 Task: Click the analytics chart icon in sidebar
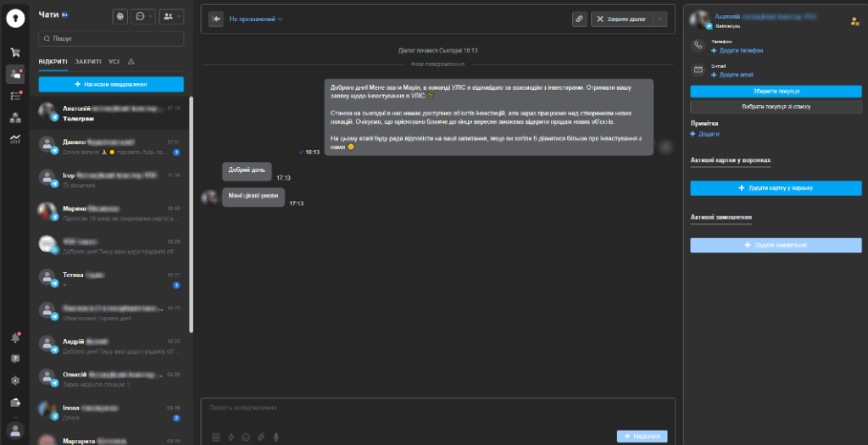[x=14, y=139]
